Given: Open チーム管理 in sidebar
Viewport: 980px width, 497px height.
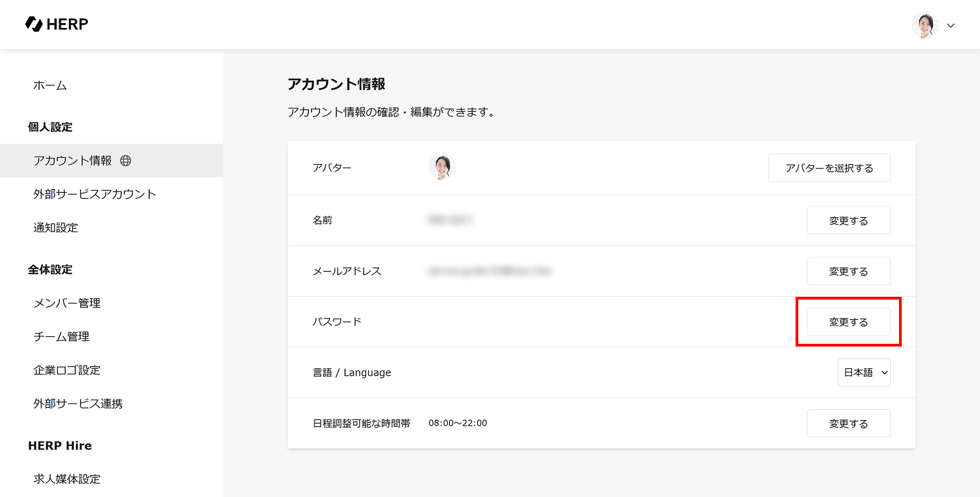Looking at the screenshot, I should [x=61, y=336].
